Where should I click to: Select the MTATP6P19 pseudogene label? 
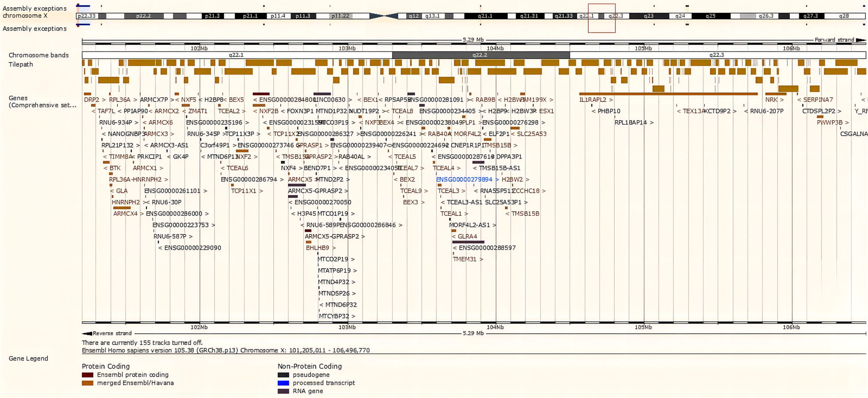tap(337, 270)
